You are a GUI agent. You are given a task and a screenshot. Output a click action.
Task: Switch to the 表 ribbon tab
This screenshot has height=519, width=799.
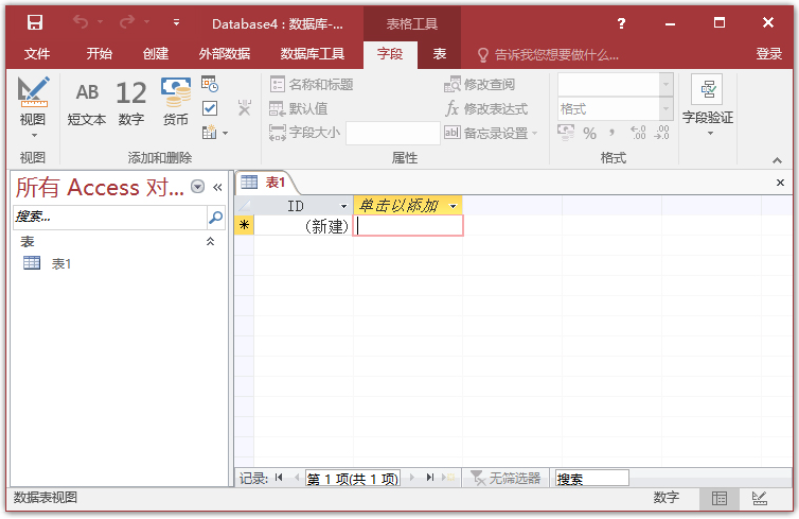click(439, 54)
